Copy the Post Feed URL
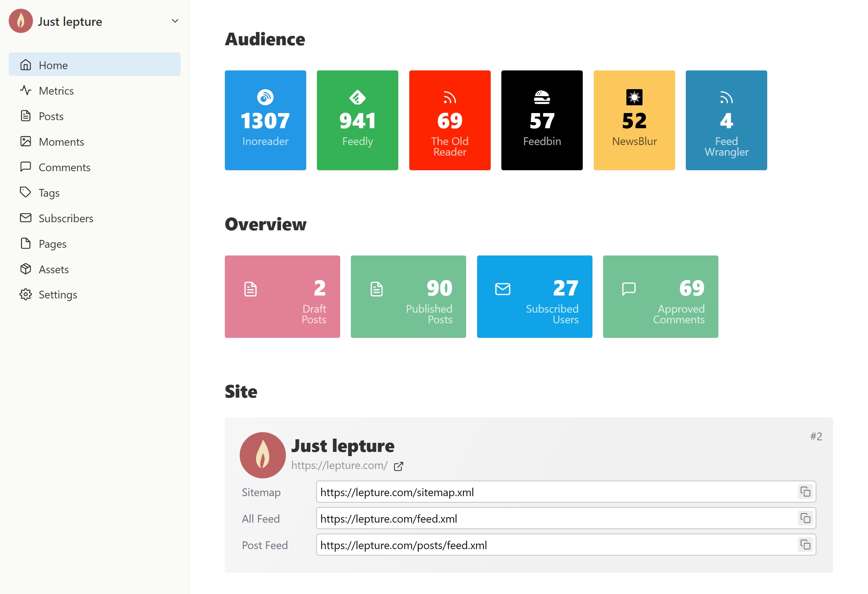Image resolution: width=868 pixels, height=594 pixels. [x=805, y=545]
